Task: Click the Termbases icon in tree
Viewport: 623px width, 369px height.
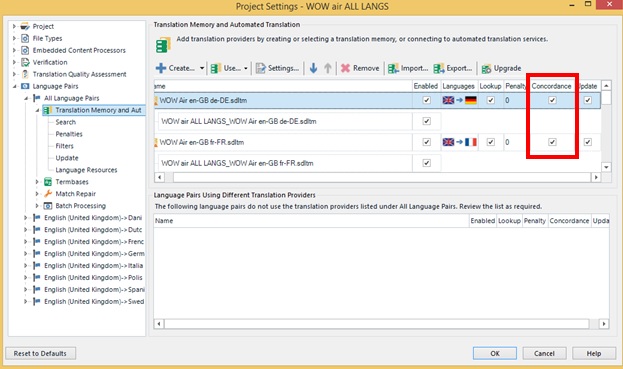Action: 48,182
